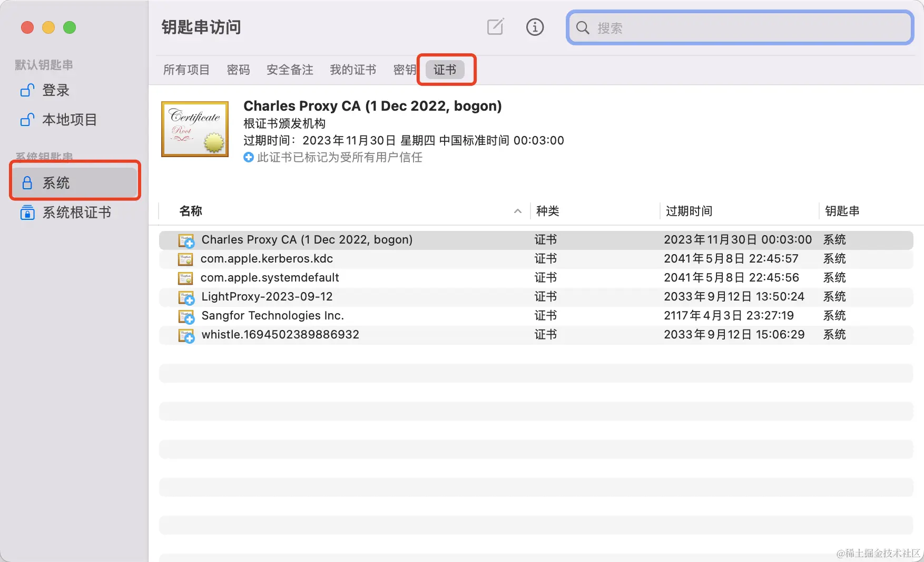Click the Sangfor Technologies certificate icon
The height and width of the screenshot is (562, 924).
click(186, 316)
